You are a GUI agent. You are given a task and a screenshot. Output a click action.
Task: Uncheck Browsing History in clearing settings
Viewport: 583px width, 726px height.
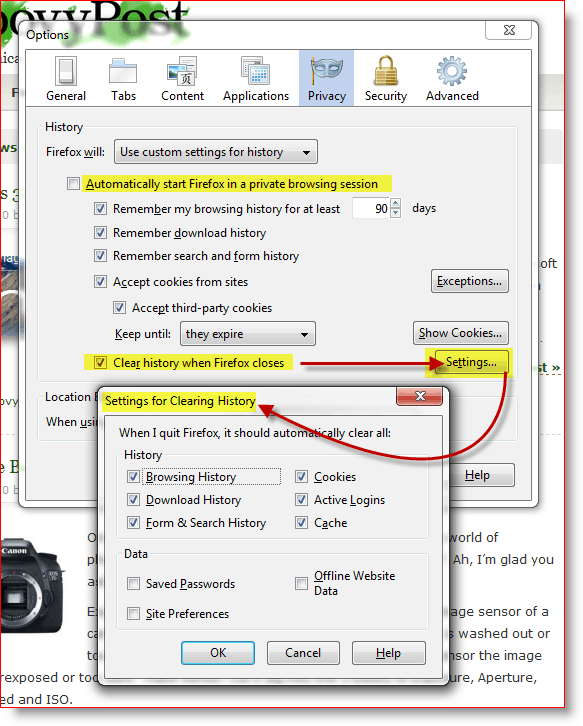(133, 476)
